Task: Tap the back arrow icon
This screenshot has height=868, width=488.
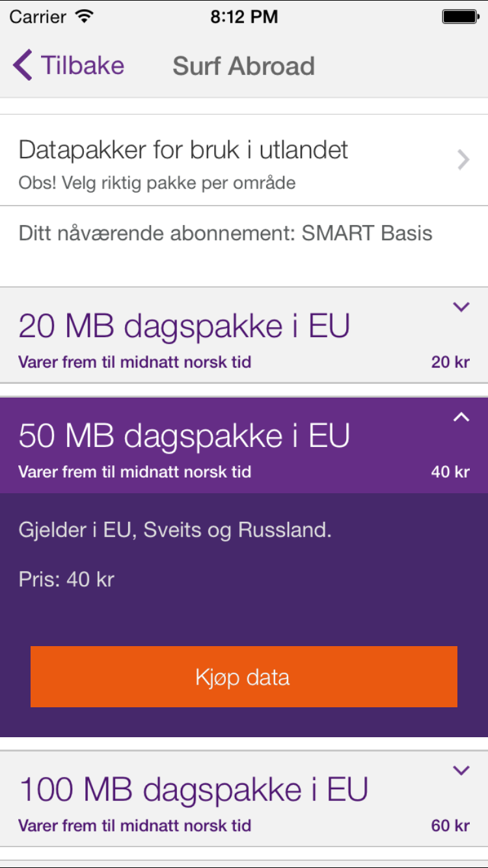Action: coord(23,66)
